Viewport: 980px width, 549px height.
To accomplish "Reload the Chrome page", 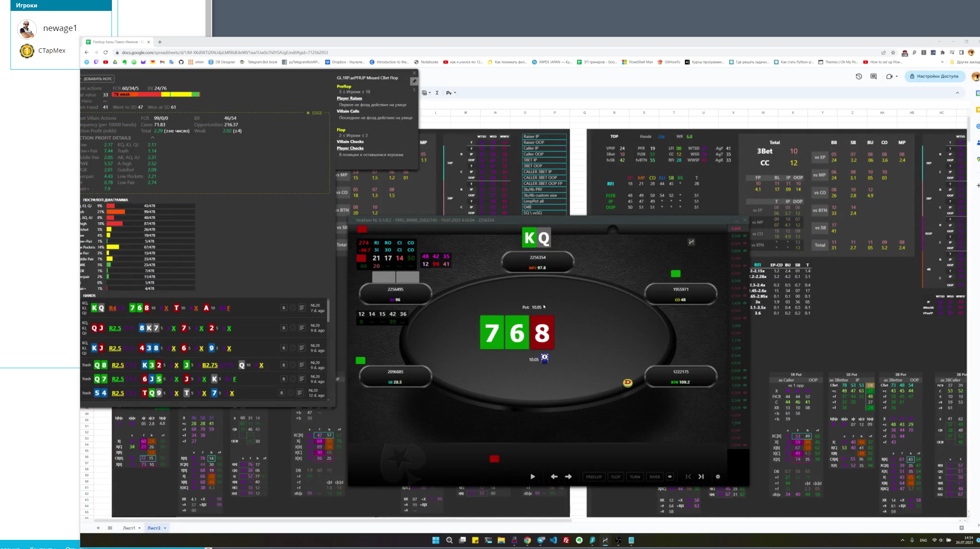I will coord(105,52).
